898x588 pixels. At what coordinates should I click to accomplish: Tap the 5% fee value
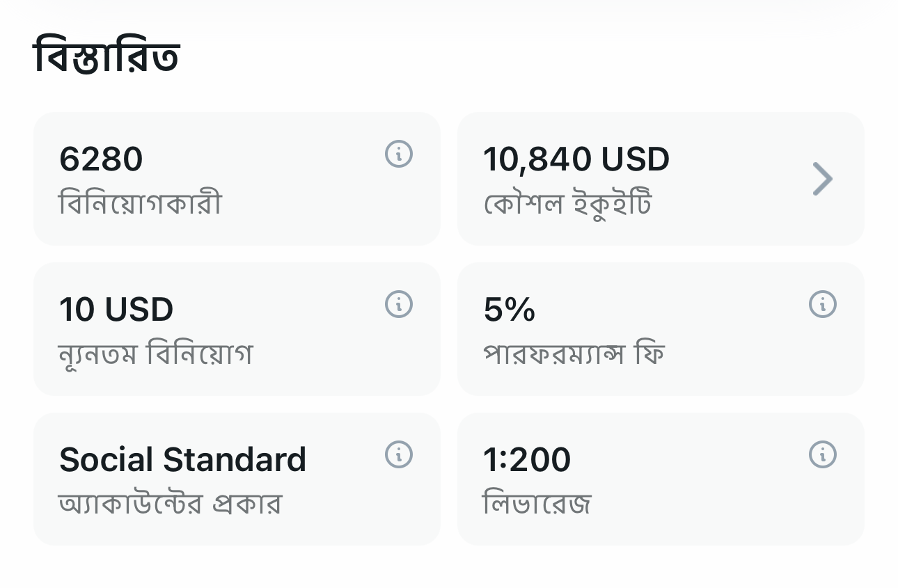[x=509, y=310]
